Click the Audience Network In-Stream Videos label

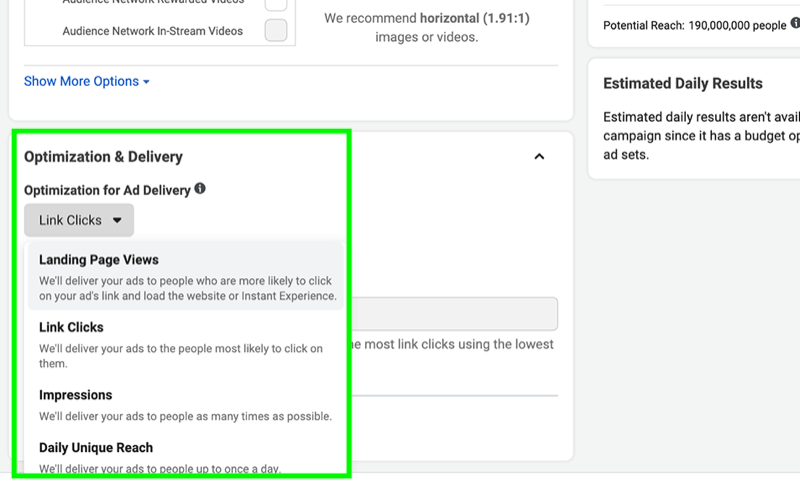coord(152,31)
